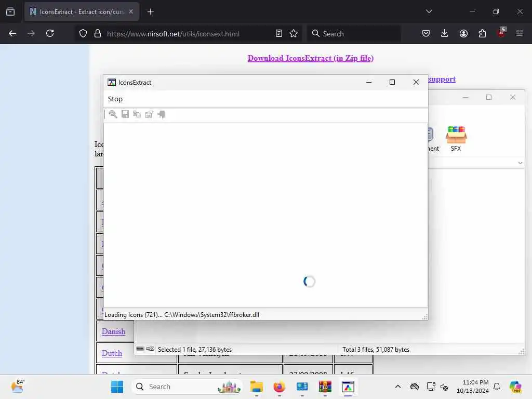Open a new browser tab
Viewport: 532px width, 399px height.
[150, 12]
